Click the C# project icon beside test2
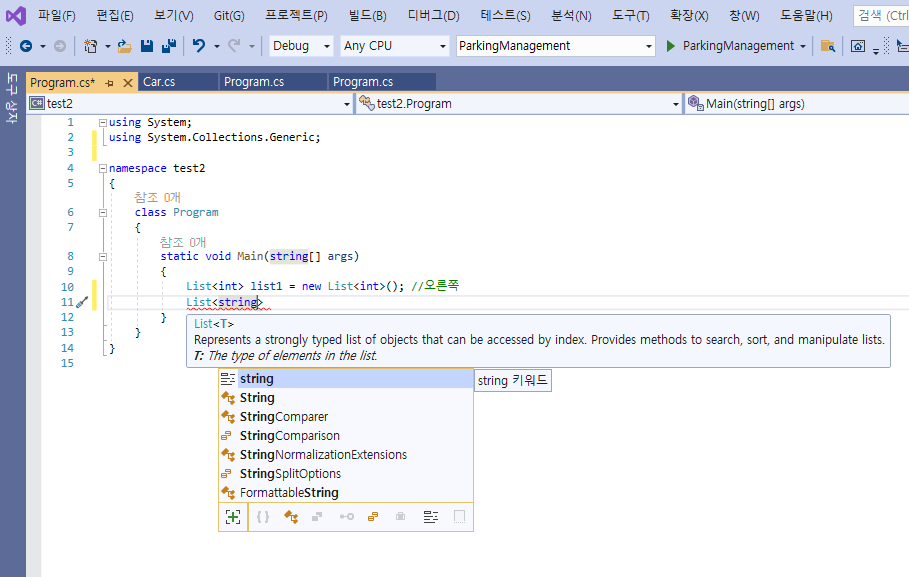This screenshot has height=577, width=909. (x=37, y=103)
